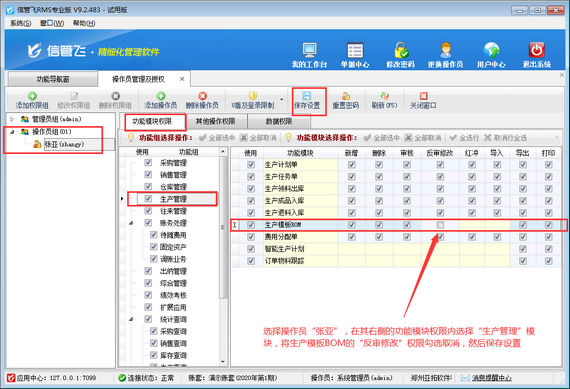The height and width of the screenshot is (389, 570).
Task: Open 单据中心 document center icon
Action: (x=355, y=50)
